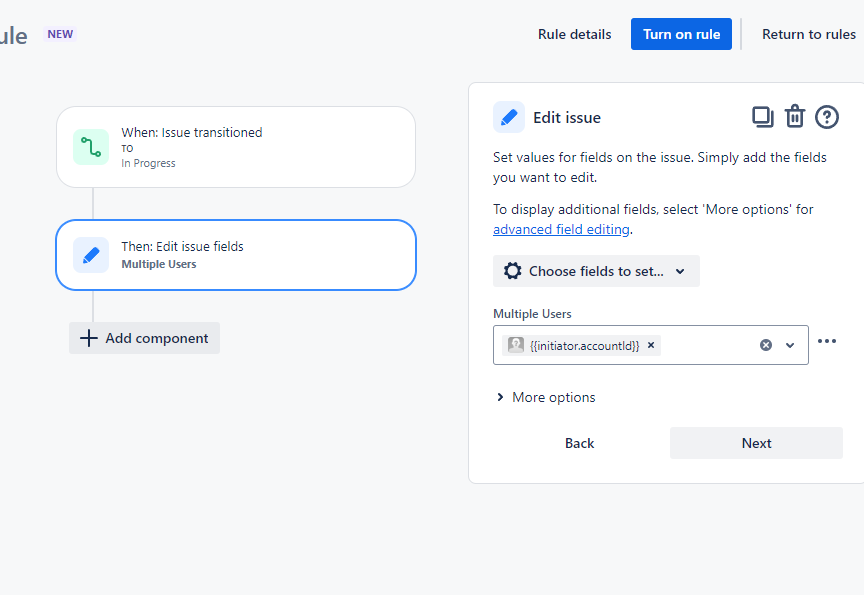The width and height of the screenshot is (864, 595).
Task: Click the plus icon next to Add component
Action: pyautogui.click(x=90, y=338)
